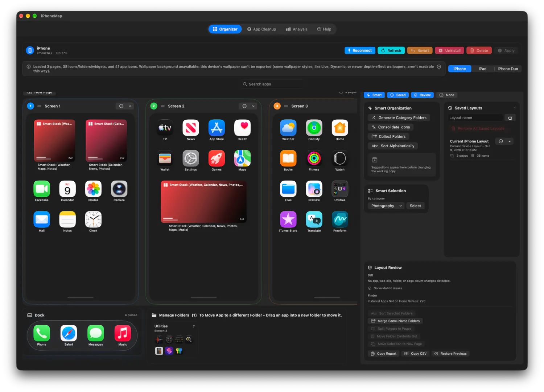This screenshot has width=544, height=392.
Task: Select the None panel option
Action: (447, 95)
